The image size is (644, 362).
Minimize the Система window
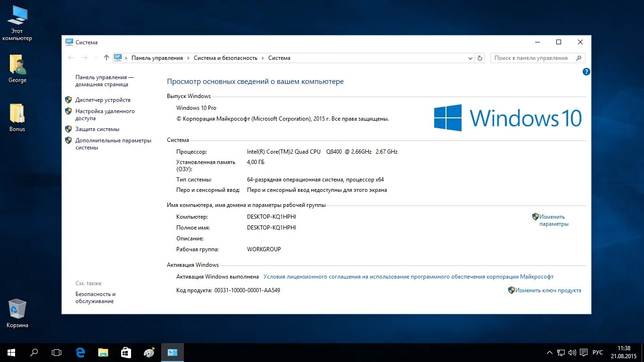coord(537,42)
